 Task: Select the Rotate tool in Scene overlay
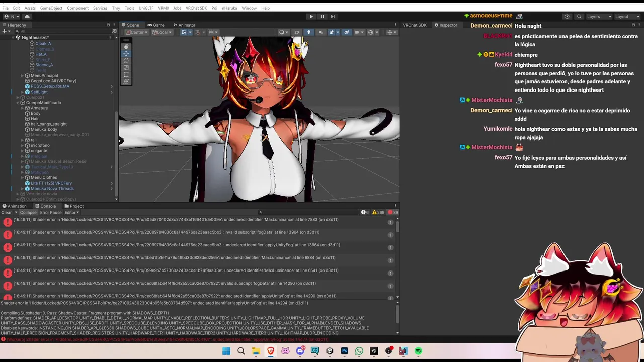point(126,60)
